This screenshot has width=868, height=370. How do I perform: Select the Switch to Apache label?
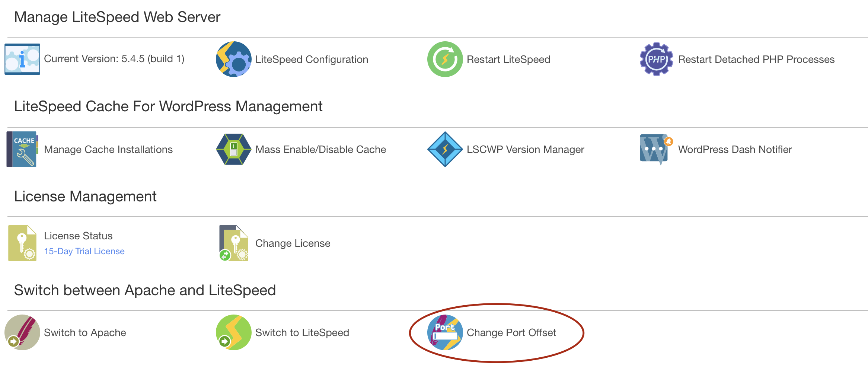[x=85, y=333]
